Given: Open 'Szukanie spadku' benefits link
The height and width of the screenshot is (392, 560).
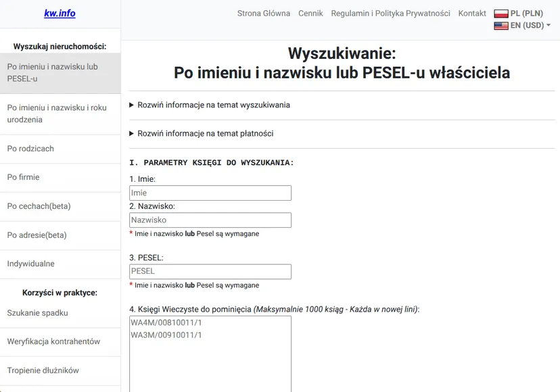Looking at the screenshot, I should (x=60, y=313).
